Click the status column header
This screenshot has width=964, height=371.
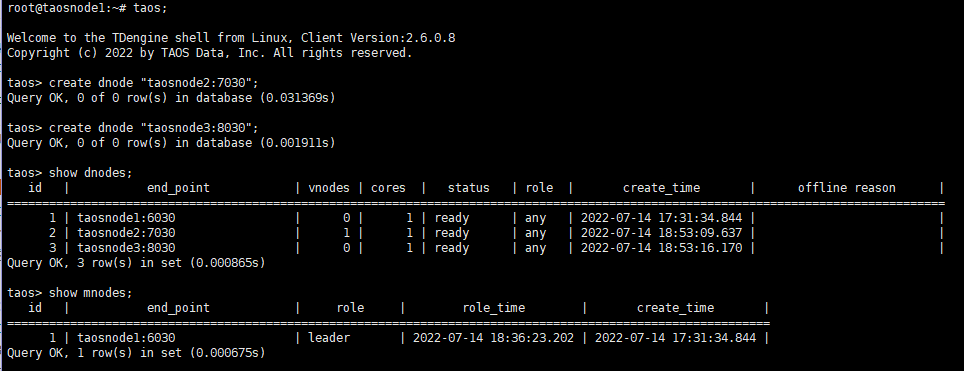468,188
